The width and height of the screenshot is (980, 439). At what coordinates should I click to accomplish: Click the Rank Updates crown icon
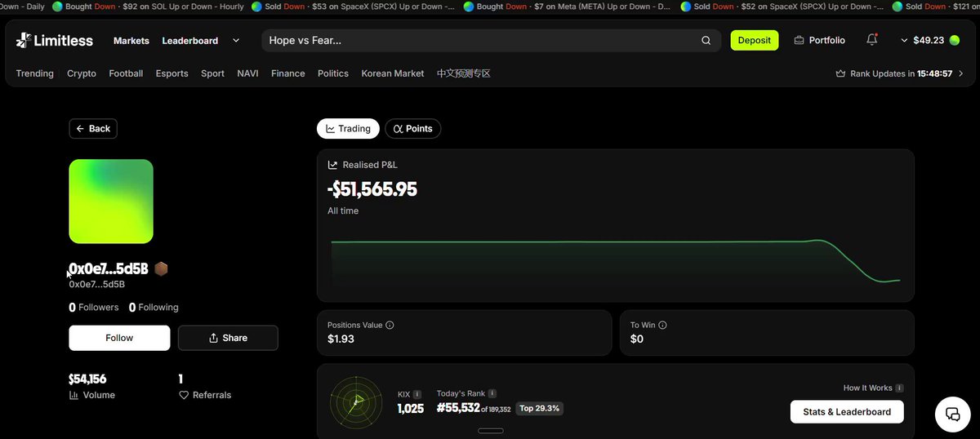(840, 73)
